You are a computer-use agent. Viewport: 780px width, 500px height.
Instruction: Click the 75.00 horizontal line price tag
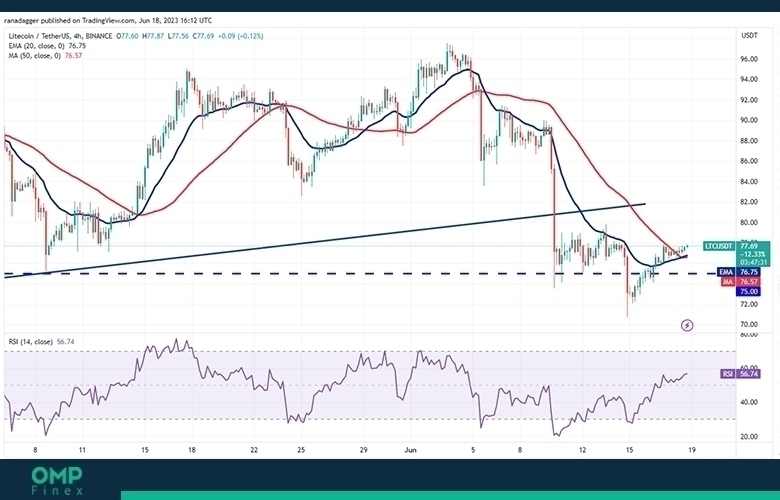749,292
